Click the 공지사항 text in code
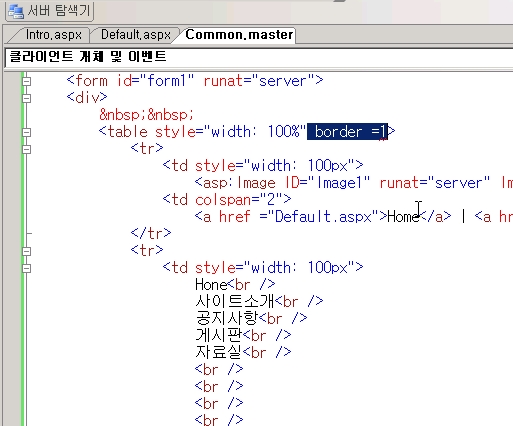The image size is (513, 426). [227, 319]
